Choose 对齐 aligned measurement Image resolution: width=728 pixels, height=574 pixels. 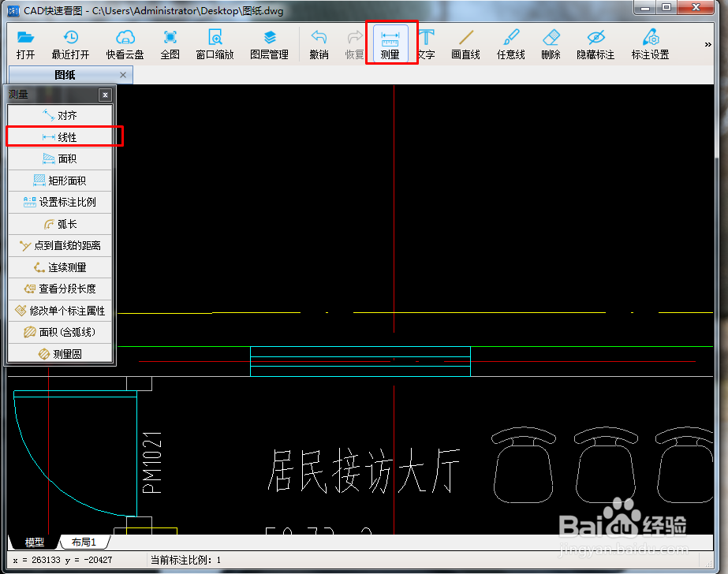61,115
